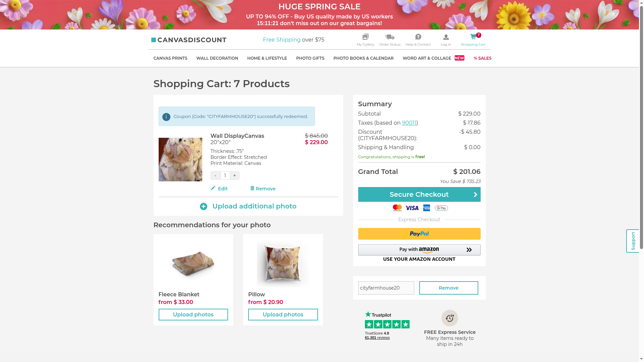Image resolution: width=644 pixels, height=362 pixels.
Task: Pay with the PayPal button
Action: 419,234
